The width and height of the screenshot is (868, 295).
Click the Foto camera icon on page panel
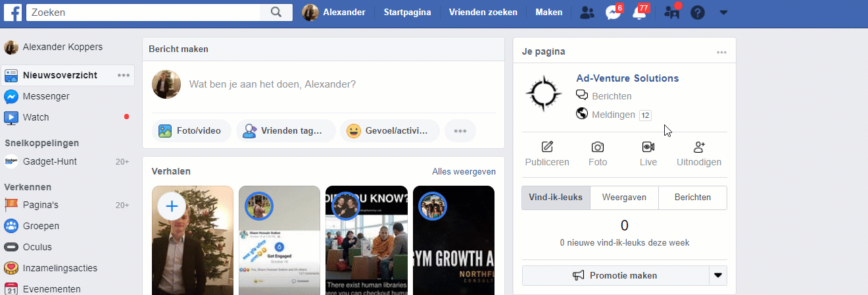tap(598, 147)
